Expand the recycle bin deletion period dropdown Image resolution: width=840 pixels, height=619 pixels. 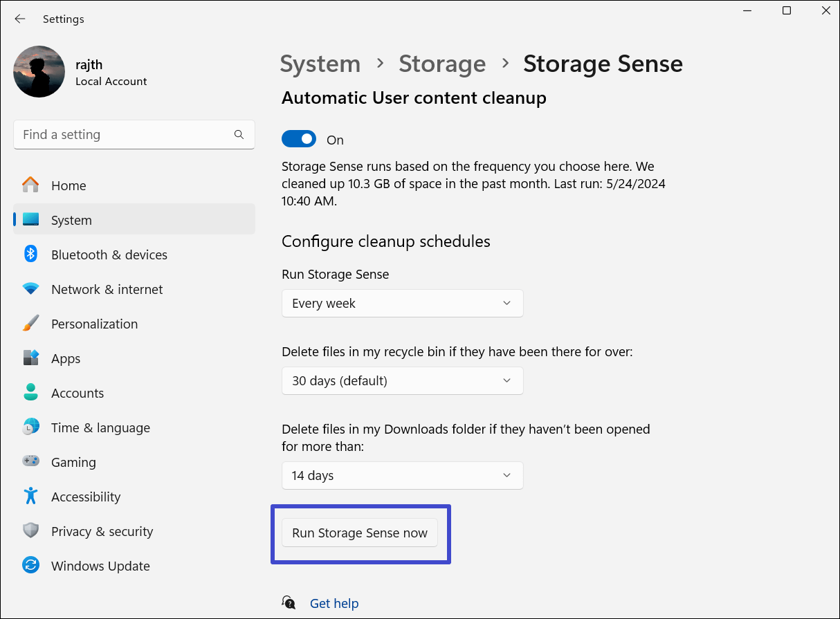coord(402,380)
